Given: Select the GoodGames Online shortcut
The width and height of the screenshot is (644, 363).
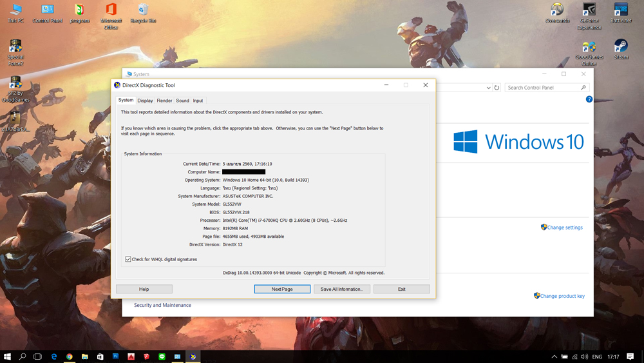Looking at the screenshot, I should [589, 54].
